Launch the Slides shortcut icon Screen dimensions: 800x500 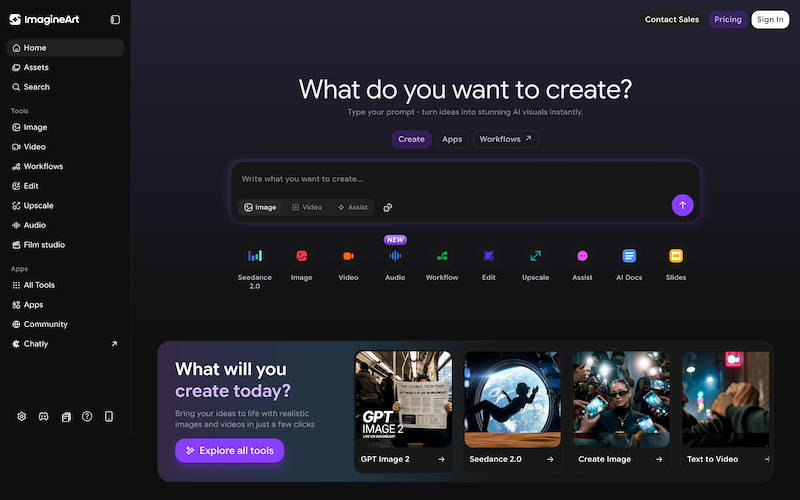tap(676, 256)
